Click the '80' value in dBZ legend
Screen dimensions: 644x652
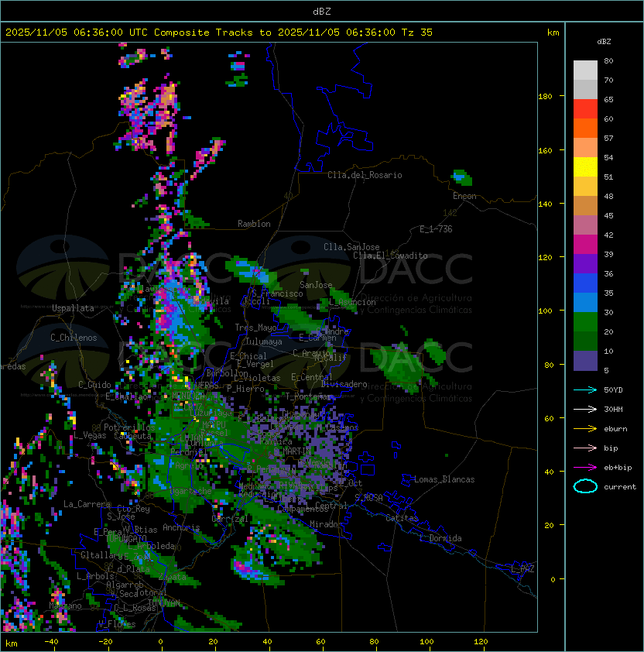[608, 60]
